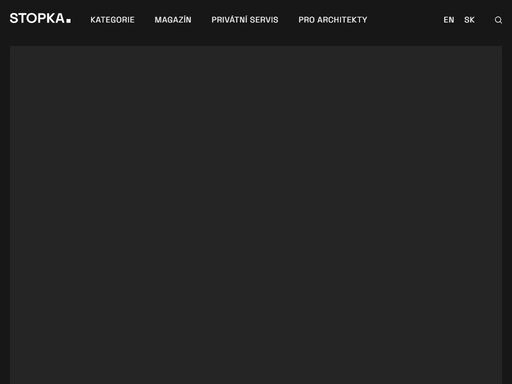This screenshot has height=384, width=512.
Task: Select PRO ARCHITEKTY in the header navigation
Action: 333,20
